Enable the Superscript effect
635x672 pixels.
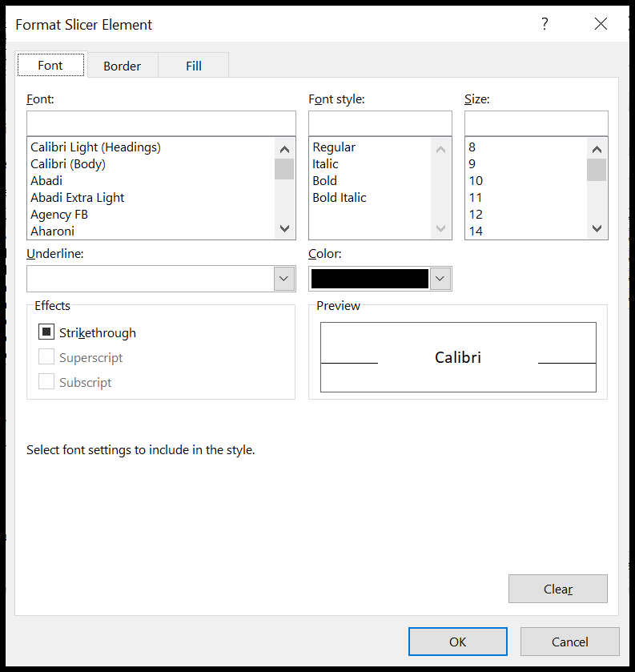click(x=46, y=357)
